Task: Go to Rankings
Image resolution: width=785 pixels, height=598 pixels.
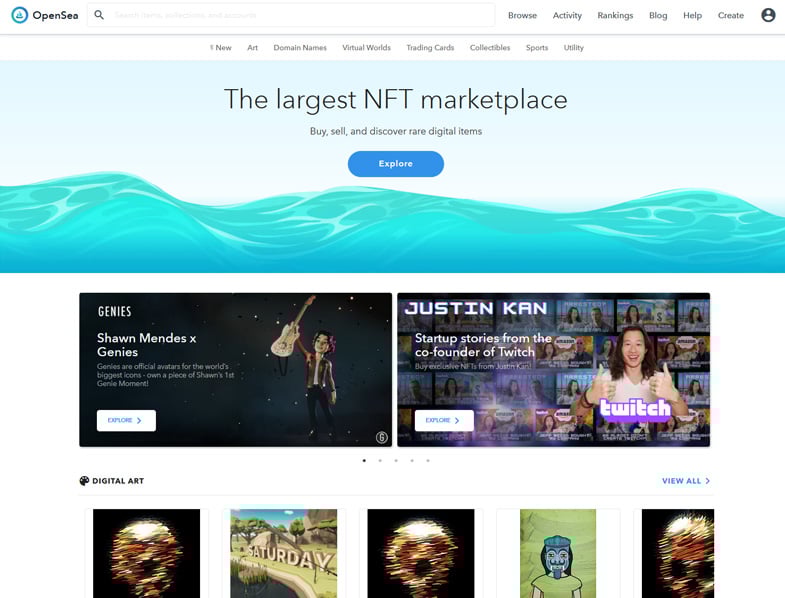Action: (615, 16)
